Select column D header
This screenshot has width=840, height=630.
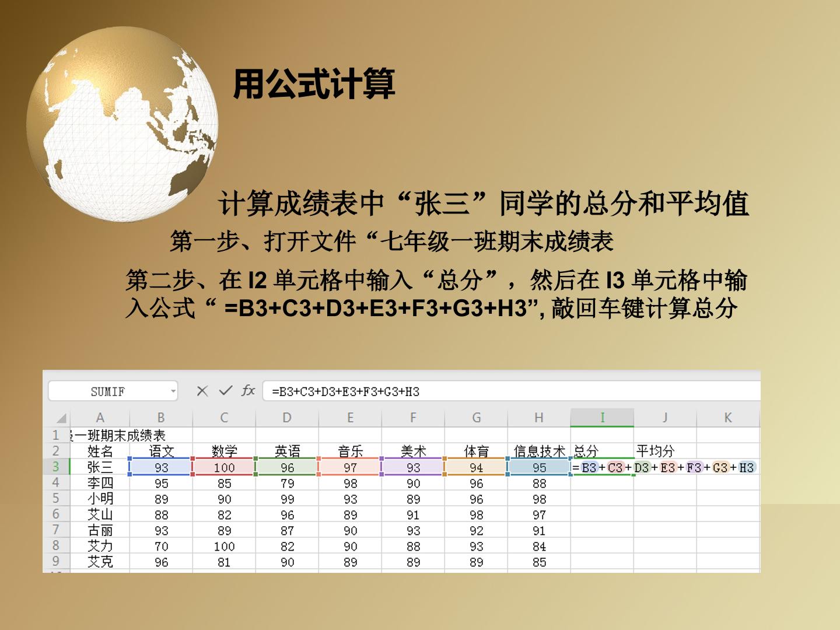(287, 418)
